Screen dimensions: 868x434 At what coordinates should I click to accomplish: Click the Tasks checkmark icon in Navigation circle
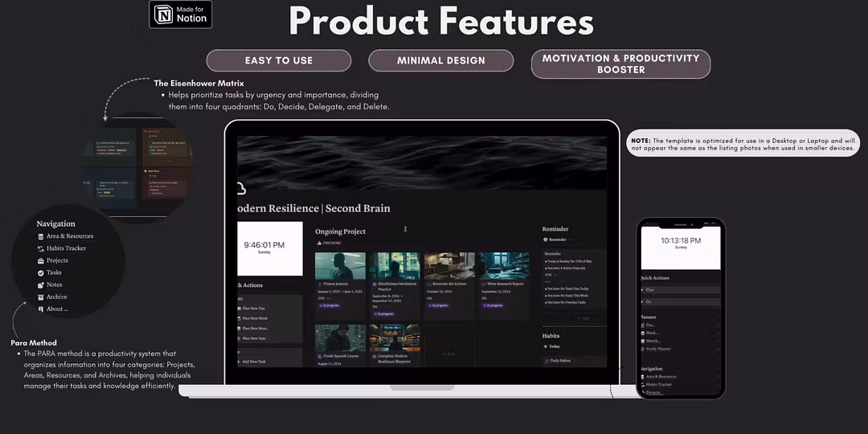pyautogui.click(x=40, y=273)
